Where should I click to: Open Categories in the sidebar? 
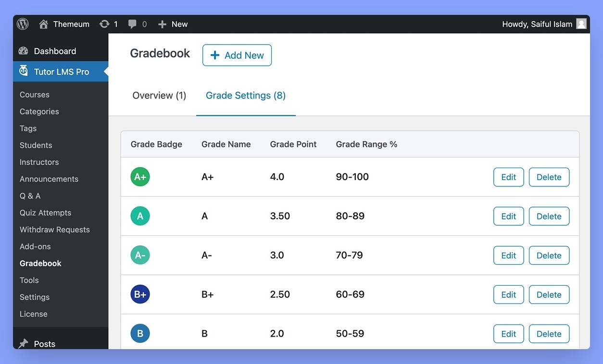pos(39,111)
